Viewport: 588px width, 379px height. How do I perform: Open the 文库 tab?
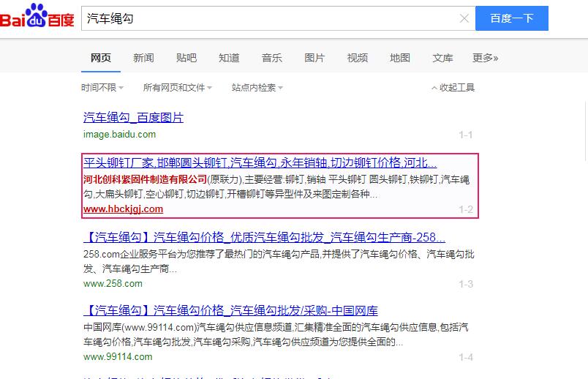pos(442,58)
